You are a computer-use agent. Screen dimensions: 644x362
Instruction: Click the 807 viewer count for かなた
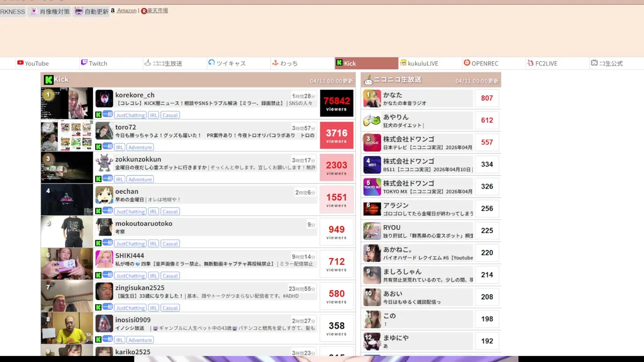[487, 99]
